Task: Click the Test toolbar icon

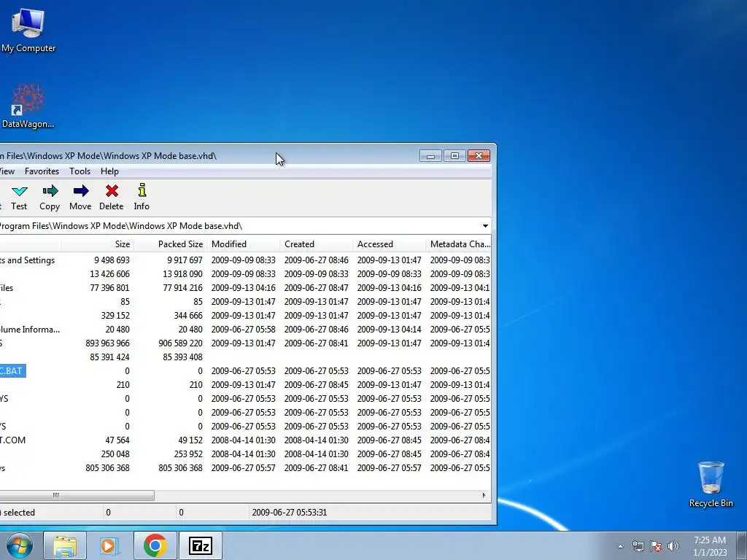Action: pyautogui.click(x=19, y=197)
